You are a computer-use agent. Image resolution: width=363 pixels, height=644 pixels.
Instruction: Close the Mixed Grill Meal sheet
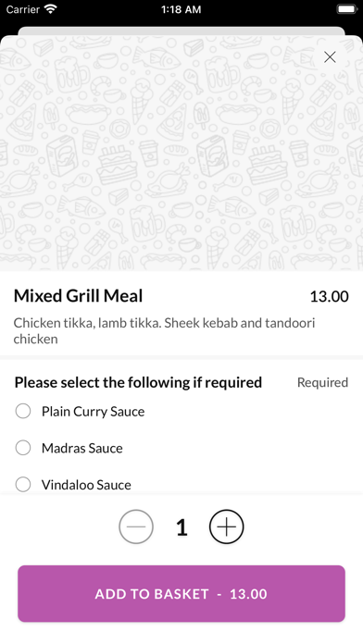click(x=330, y=57)
